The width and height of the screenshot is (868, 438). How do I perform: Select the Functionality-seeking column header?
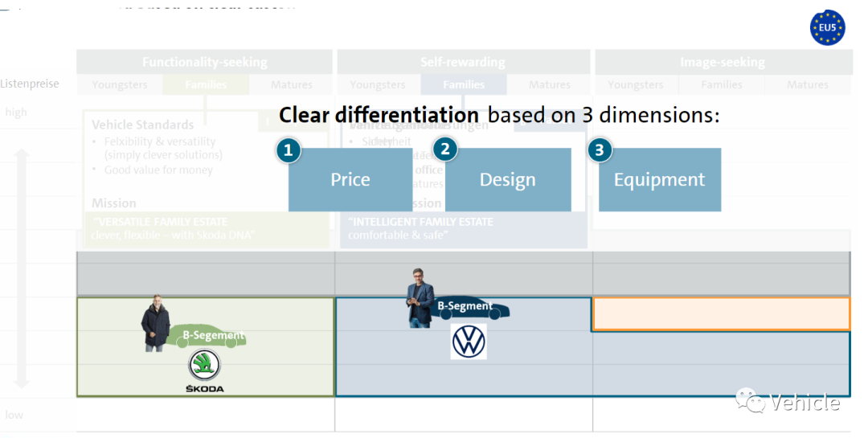point(204,62)
